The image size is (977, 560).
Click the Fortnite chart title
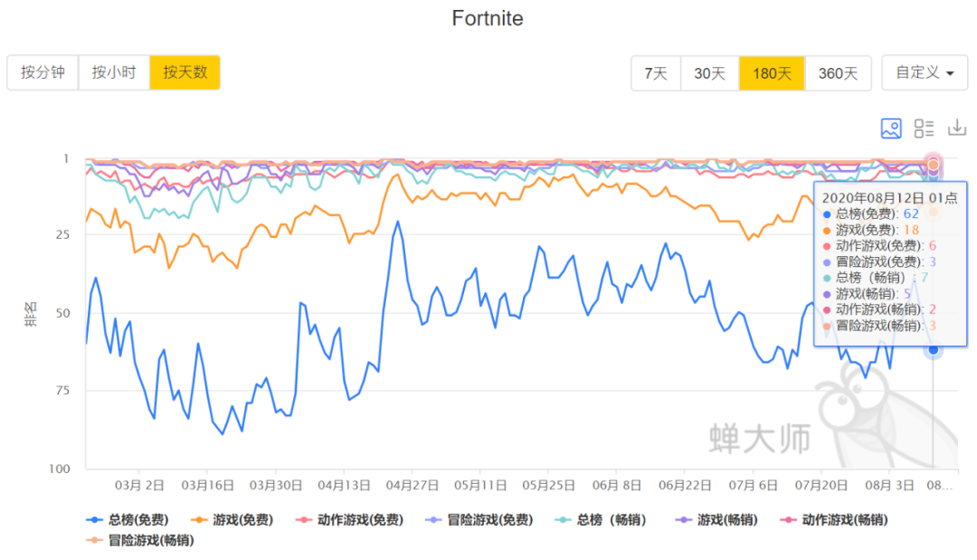point(488,18)
